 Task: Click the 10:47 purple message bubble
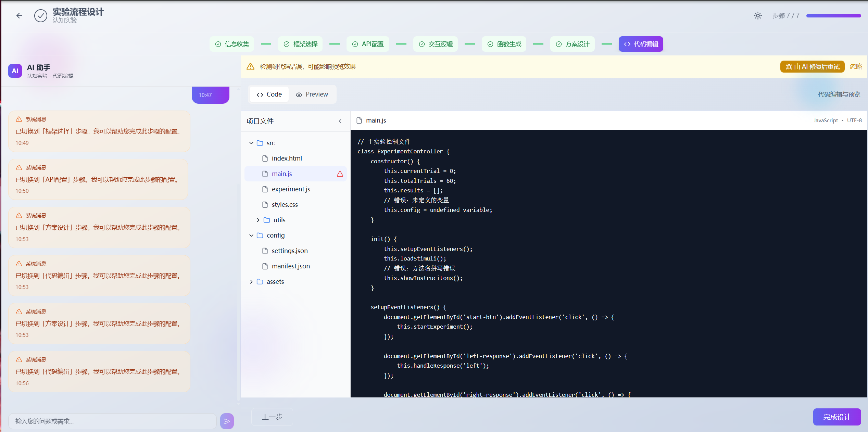(210, 95)
